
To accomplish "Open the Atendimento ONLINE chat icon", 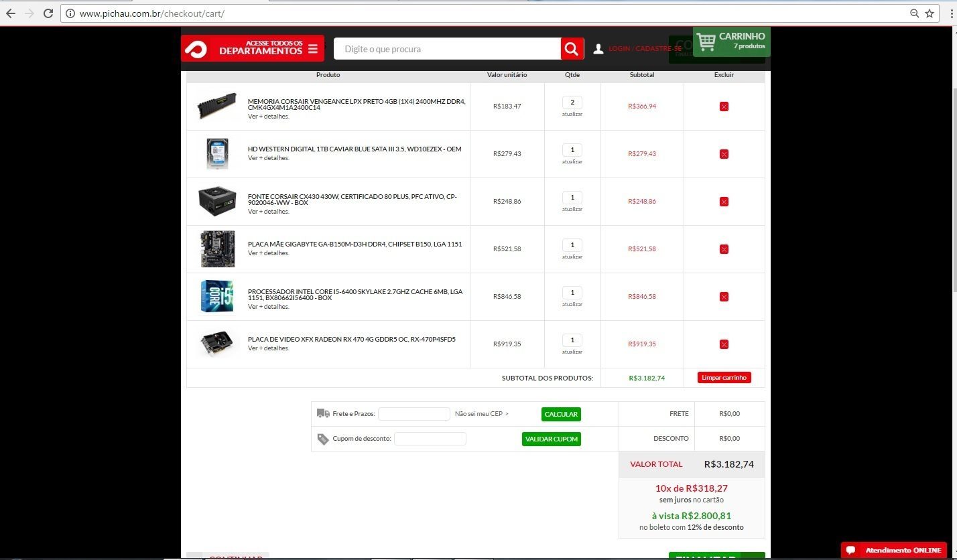I will point(850,550).
